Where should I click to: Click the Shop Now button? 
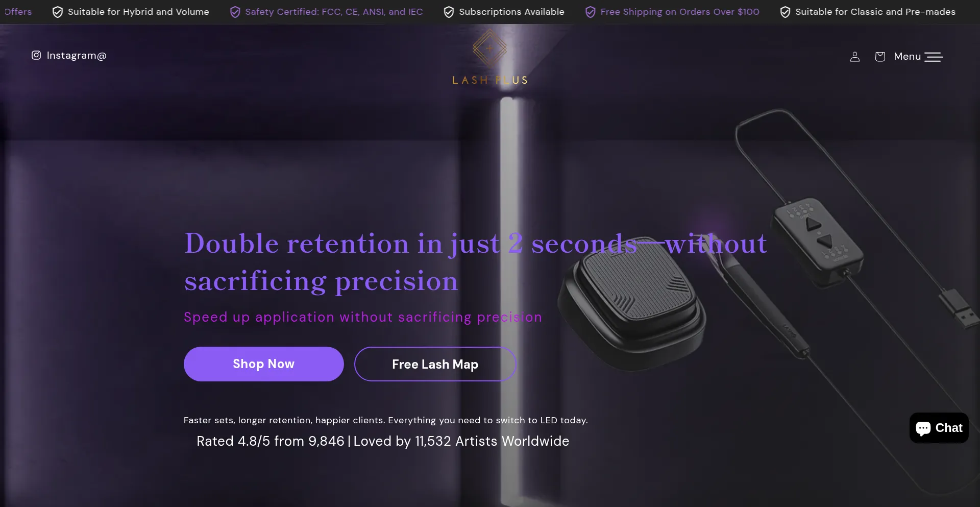tap(264, 364)
